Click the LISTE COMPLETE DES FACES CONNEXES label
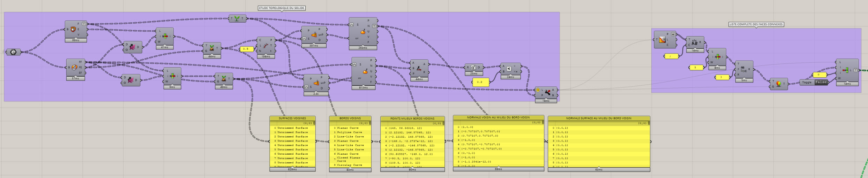Viewport: 868px width, 178px height. [x=755, y=24]
